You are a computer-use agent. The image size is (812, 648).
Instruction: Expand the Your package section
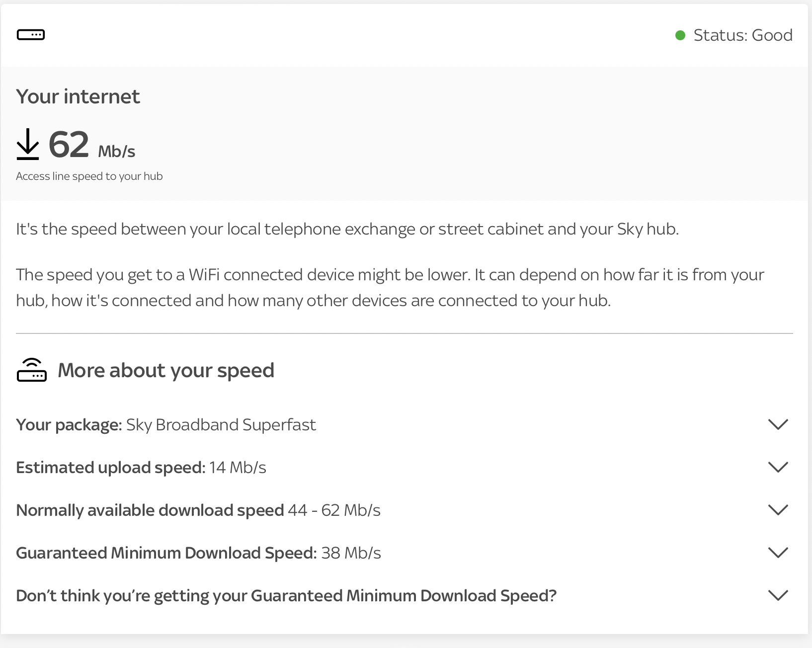(x=779, y=424)
